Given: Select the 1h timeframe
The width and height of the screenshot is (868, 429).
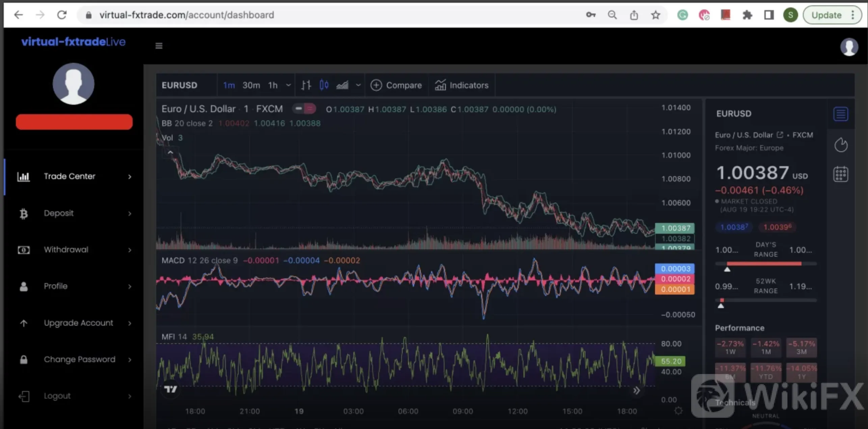Looking at the screenshot, I should click(x=273, y=85).
